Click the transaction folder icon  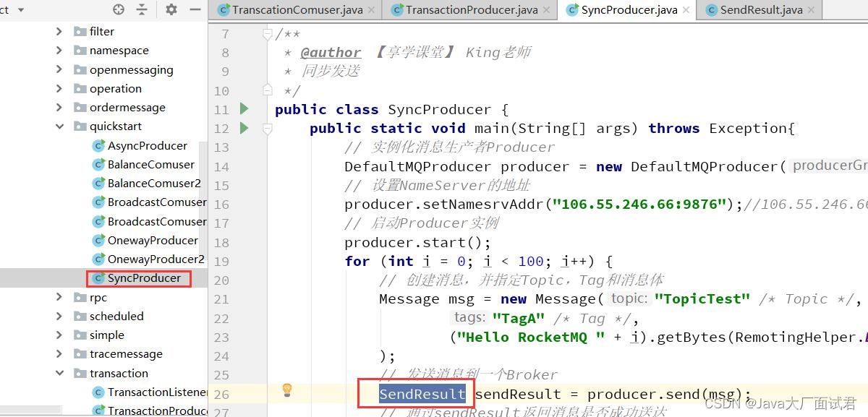point(80,373)
